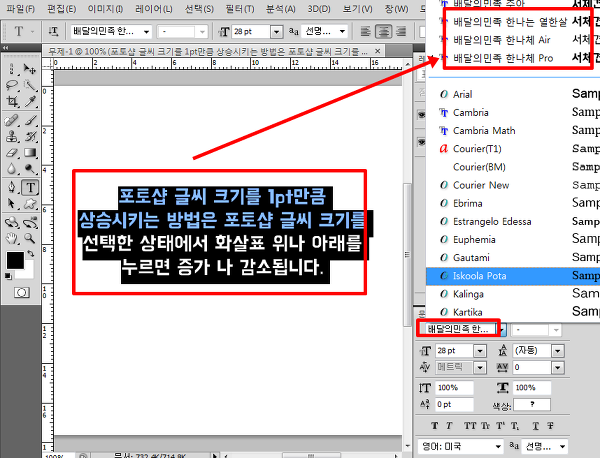Align text right in options bar
The width and height of the screenshot is (600, 458).
(x=401, y=31)
